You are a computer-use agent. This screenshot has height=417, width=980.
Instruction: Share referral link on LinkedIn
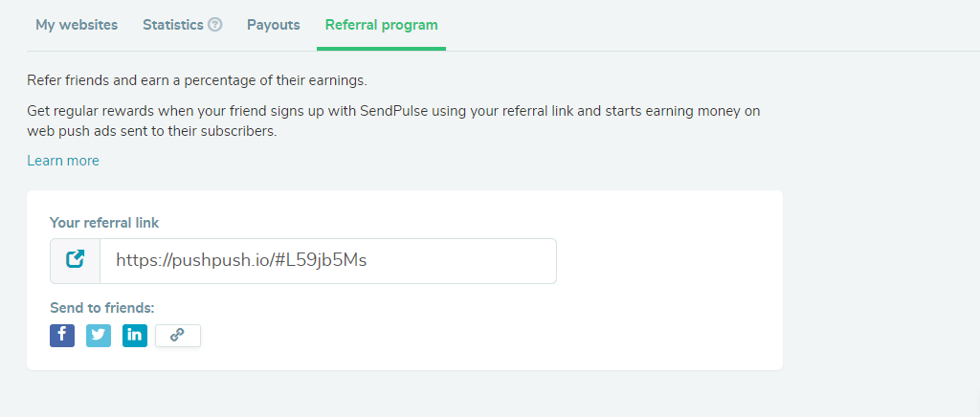tap(134, 336)
